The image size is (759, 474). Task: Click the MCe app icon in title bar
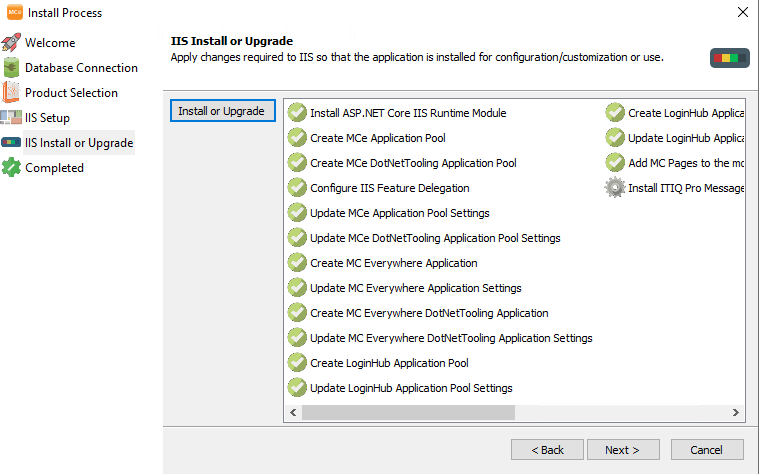pyautogui.click(x=15, y=12)
